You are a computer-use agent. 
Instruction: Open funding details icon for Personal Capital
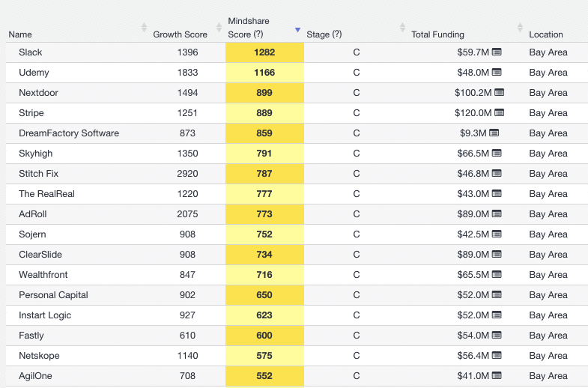click(497, 295)
